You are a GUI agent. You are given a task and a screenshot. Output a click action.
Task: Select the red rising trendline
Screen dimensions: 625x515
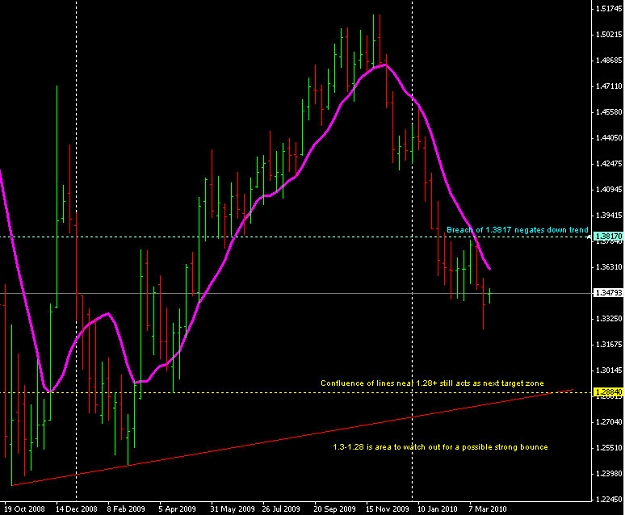coord(292,438)
